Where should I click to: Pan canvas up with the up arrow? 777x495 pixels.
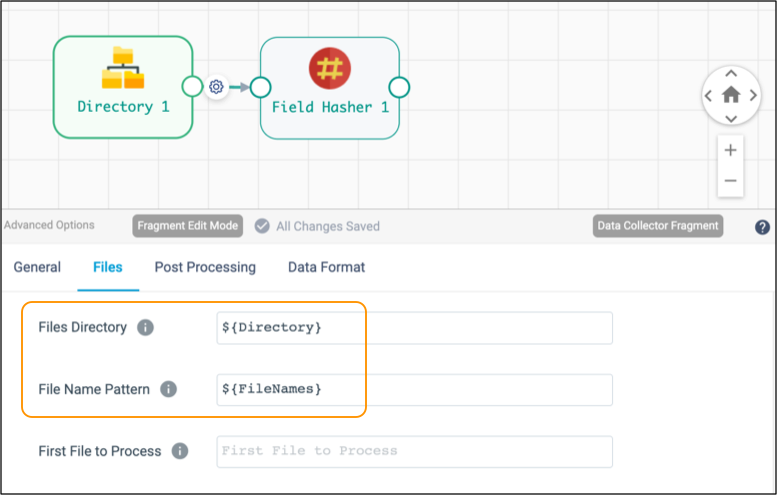coord(731,74)
